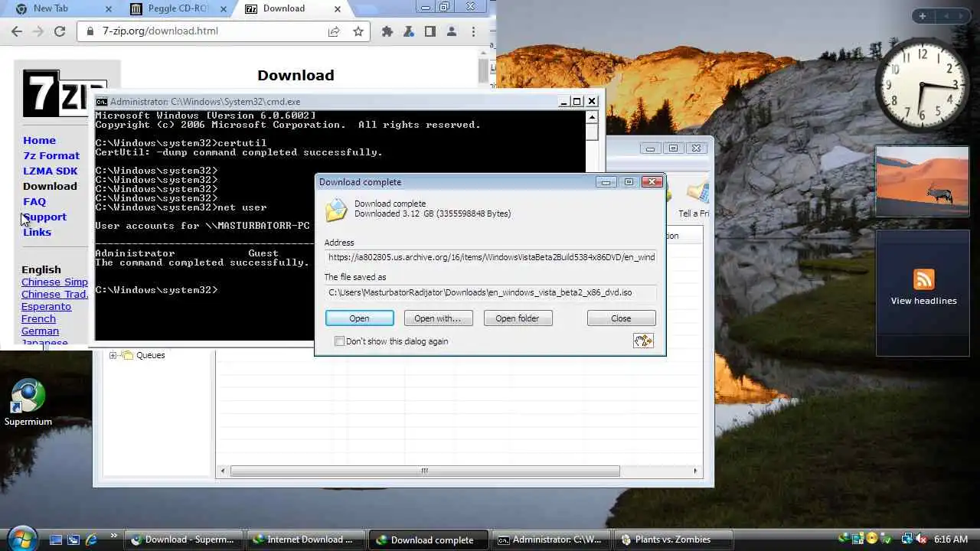Select Chinese Simp. language link

pos(54,282)
